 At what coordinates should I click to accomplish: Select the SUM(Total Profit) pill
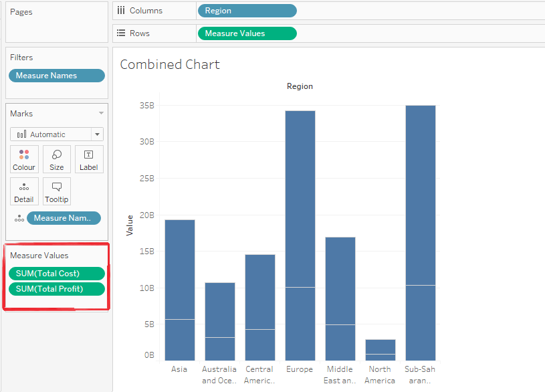[57, 289]
